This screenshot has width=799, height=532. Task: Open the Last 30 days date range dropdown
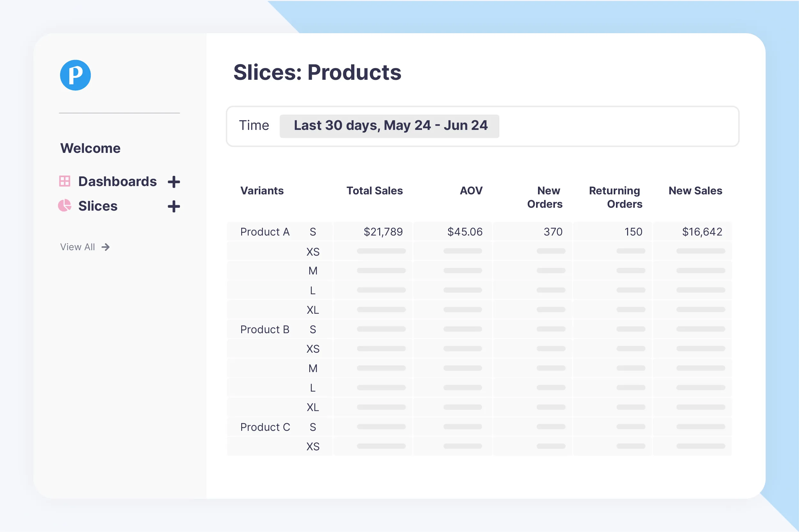pos(389,126)
